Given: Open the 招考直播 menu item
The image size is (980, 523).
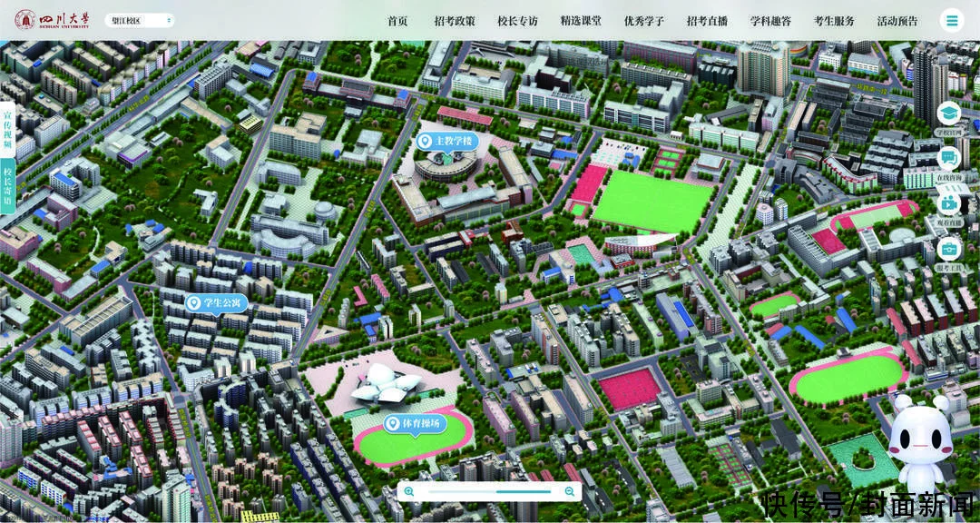Looking at the screenshot, I should tap(708, 21).
